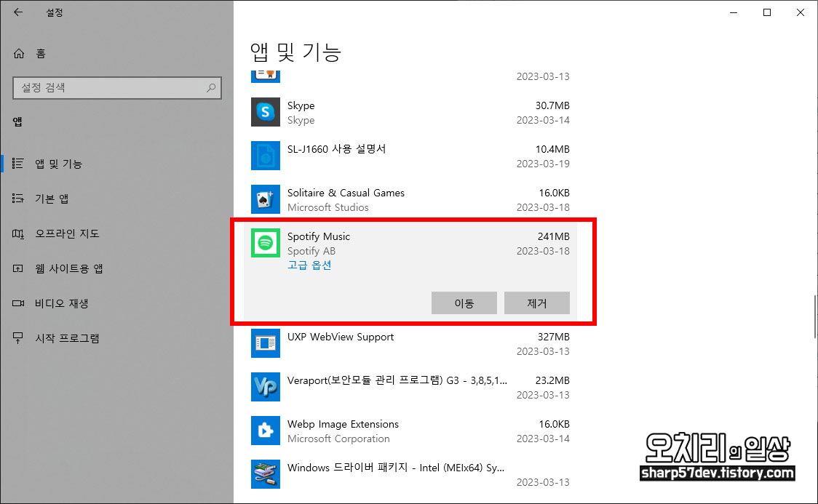Click the Spotify Music green icon

tap(266, 243)
